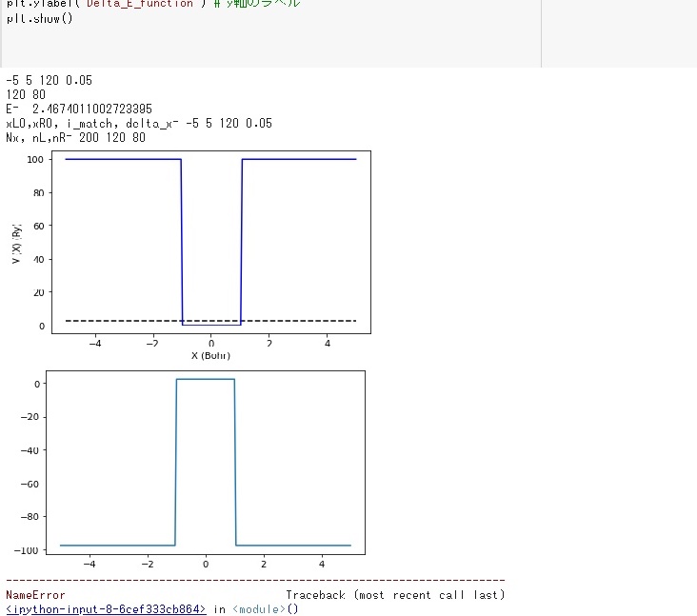697x616 pixels.
Task: Select output line '120 80'
Action: pyautogui.click(x=26, y=94)
